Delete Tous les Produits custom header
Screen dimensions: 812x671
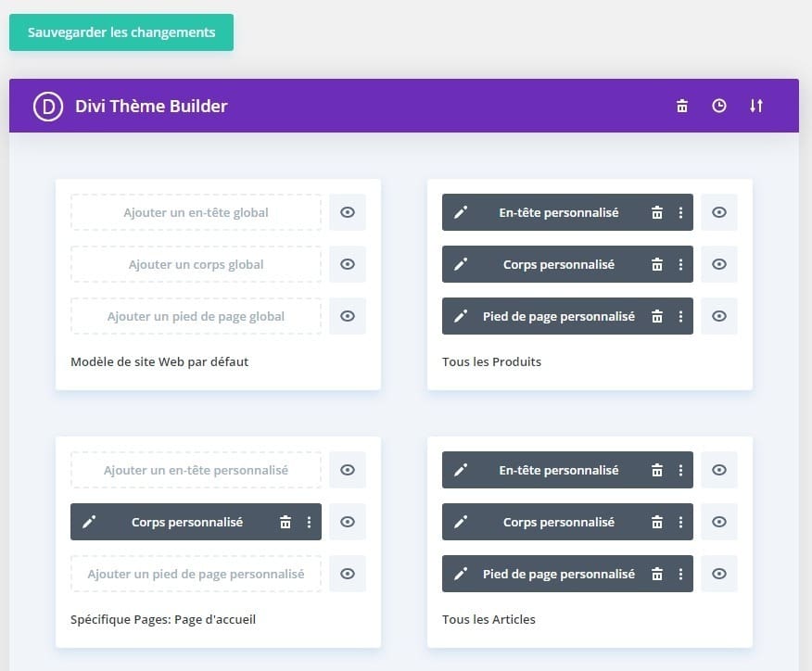coord(656,212)
